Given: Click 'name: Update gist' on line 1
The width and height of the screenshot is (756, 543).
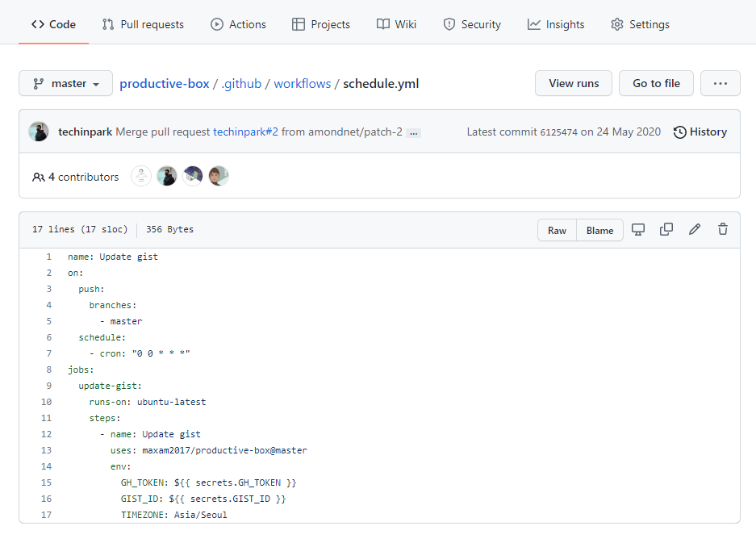Looking at the screenshot, I should [x=113, y=257].
